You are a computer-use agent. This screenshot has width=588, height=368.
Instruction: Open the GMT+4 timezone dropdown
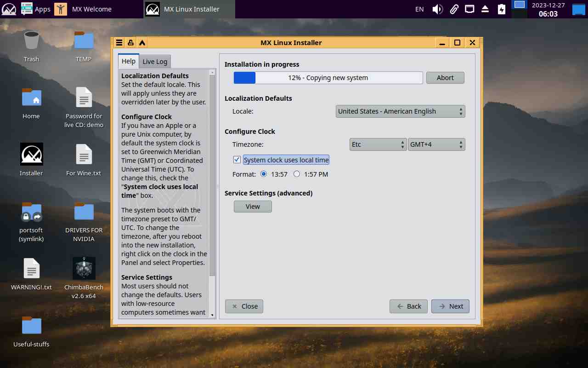[x=436, y=144]
